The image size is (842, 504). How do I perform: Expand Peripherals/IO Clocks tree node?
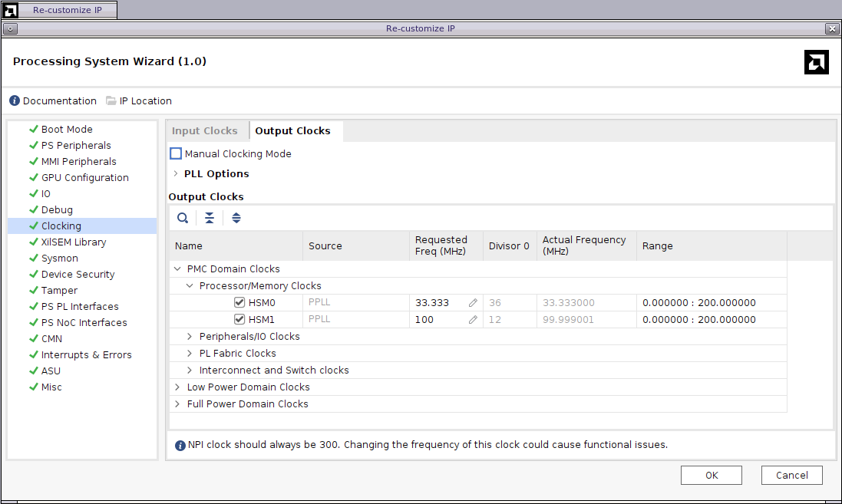pyautogui.click(x=190, y=337)
